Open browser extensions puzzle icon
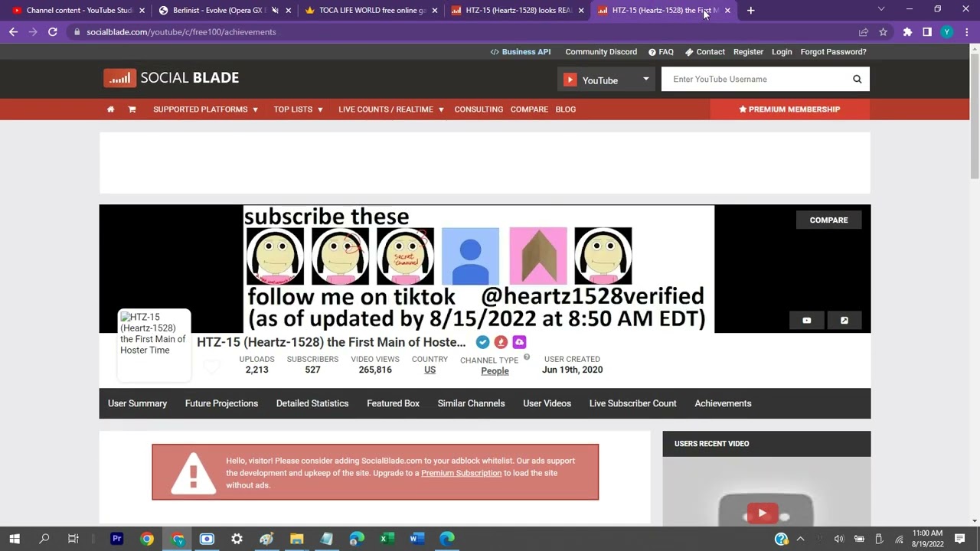 pos(907,32)
